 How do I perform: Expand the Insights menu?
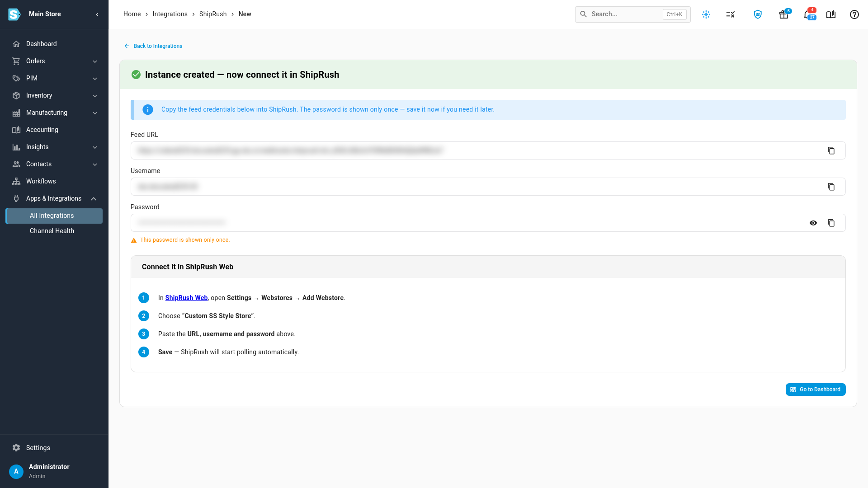click(54, 147)
